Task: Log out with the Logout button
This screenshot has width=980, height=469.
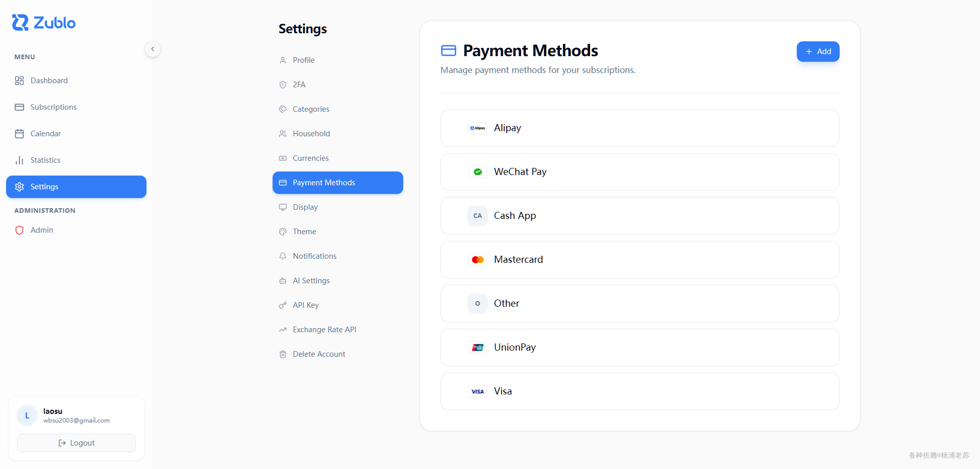Action: pos(76,443)
